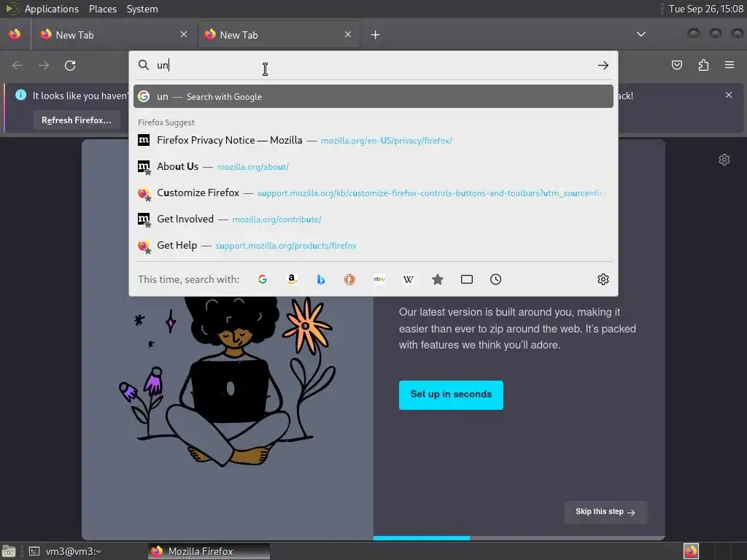747x560 pixels.
Task: Search this time with Wikipedia icon
Action: click(x=409, y=279)
